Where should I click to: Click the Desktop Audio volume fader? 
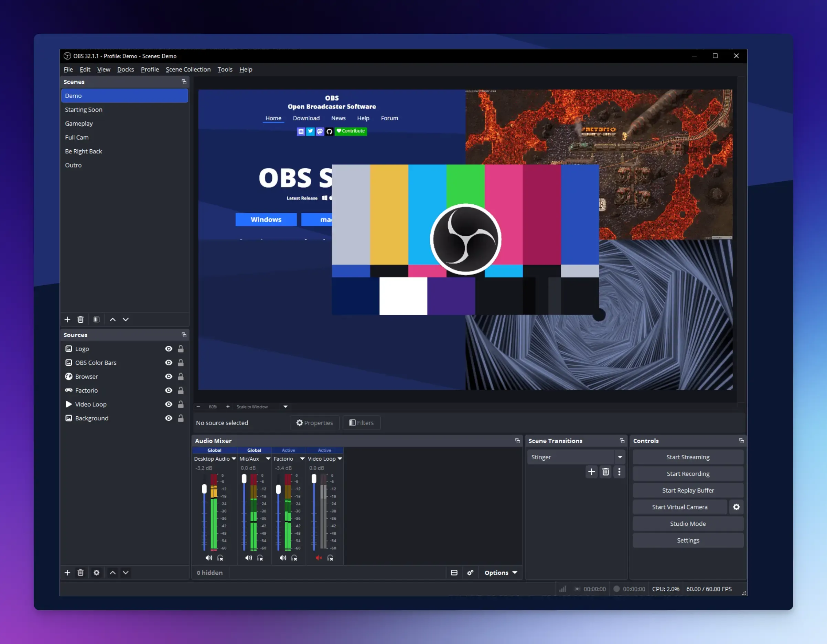coord(204,489)
